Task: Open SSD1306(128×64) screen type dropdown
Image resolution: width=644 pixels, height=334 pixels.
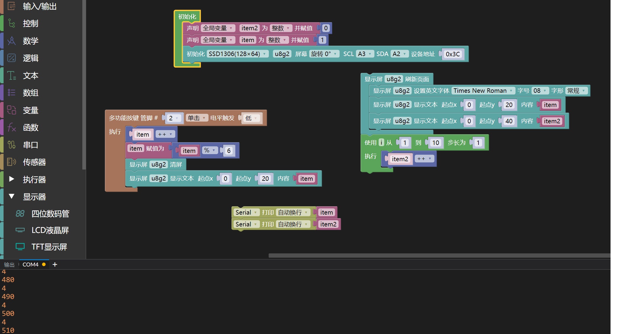Action: [x=237, y=54]
